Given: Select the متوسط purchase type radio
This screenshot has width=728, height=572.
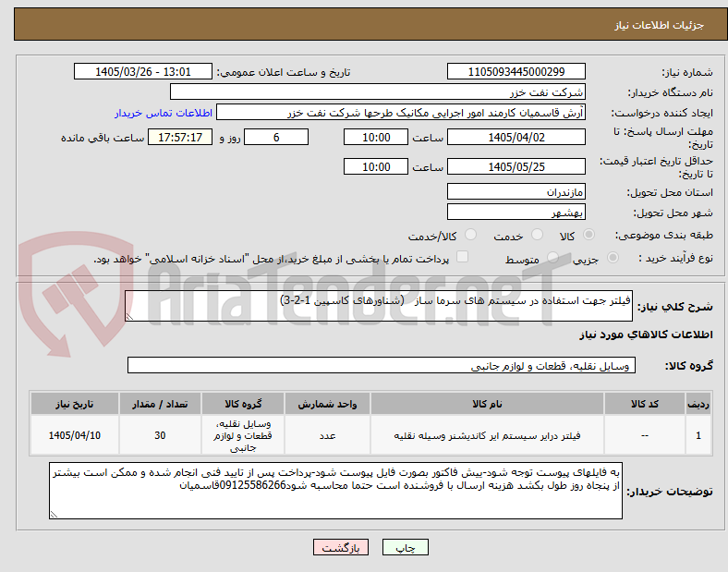Looking at the screenshot, I should (552, 258).
